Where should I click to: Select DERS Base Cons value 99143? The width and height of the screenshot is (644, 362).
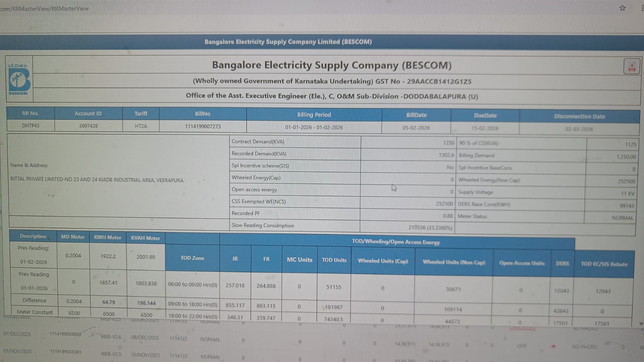627,206
